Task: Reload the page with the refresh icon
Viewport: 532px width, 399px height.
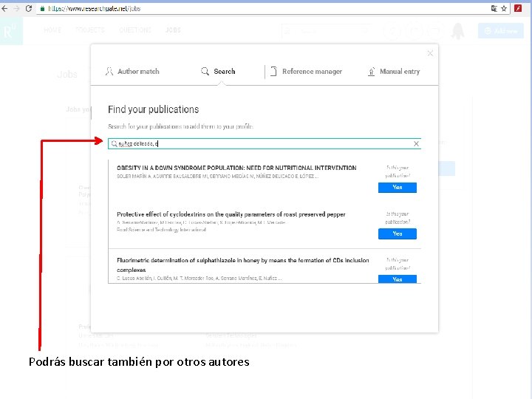Action: (x=29, y=8)
